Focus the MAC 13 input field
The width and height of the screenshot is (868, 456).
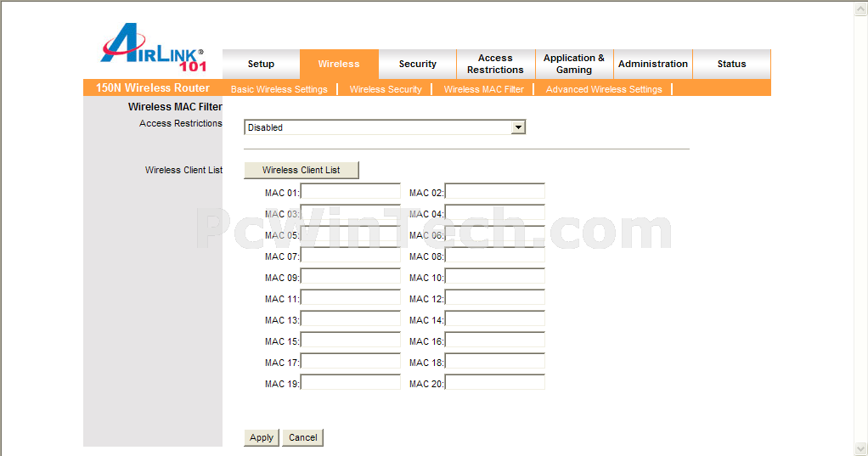click(351, 318)
